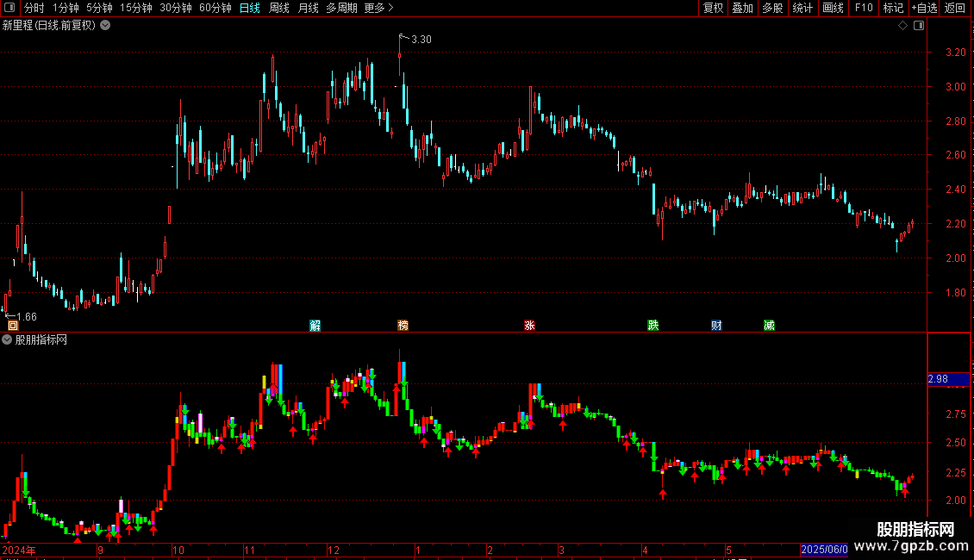This screenshot has width=974, height=560.
Task: Click the 涨 event marker on chart
Action: click(x=529, y=326)
